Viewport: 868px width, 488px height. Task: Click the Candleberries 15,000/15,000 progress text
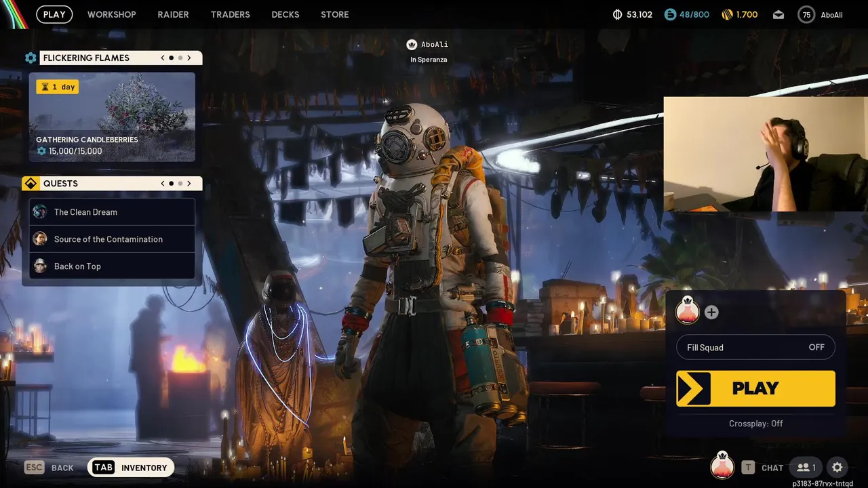point(75,151)
